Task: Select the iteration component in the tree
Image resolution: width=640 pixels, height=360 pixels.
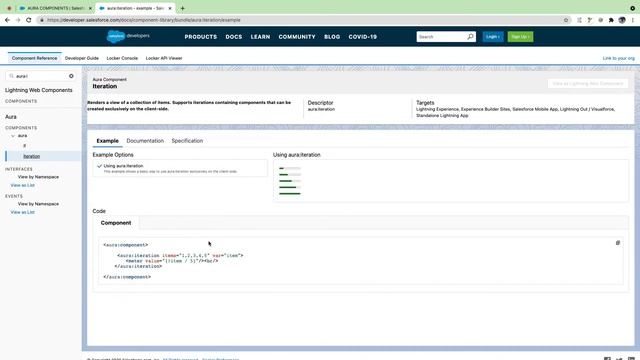Action: tap(31, 156)
